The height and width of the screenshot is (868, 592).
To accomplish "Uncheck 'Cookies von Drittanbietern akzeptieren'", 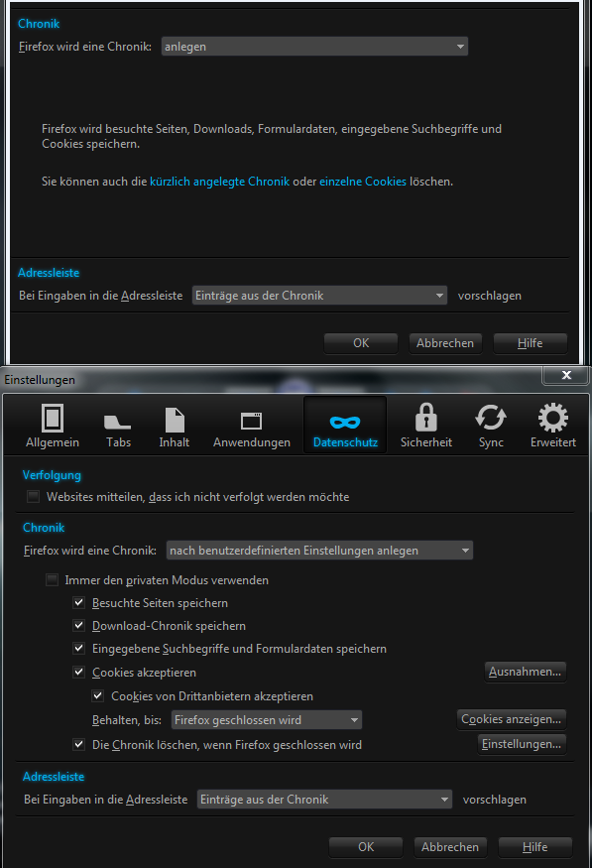I will click(x=98, y=695).
